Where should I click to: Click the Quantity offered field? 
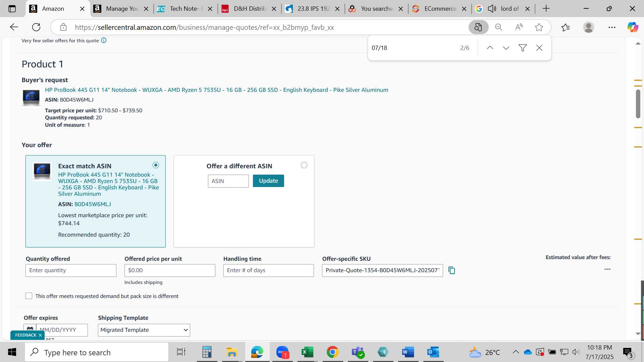point(71,270)
